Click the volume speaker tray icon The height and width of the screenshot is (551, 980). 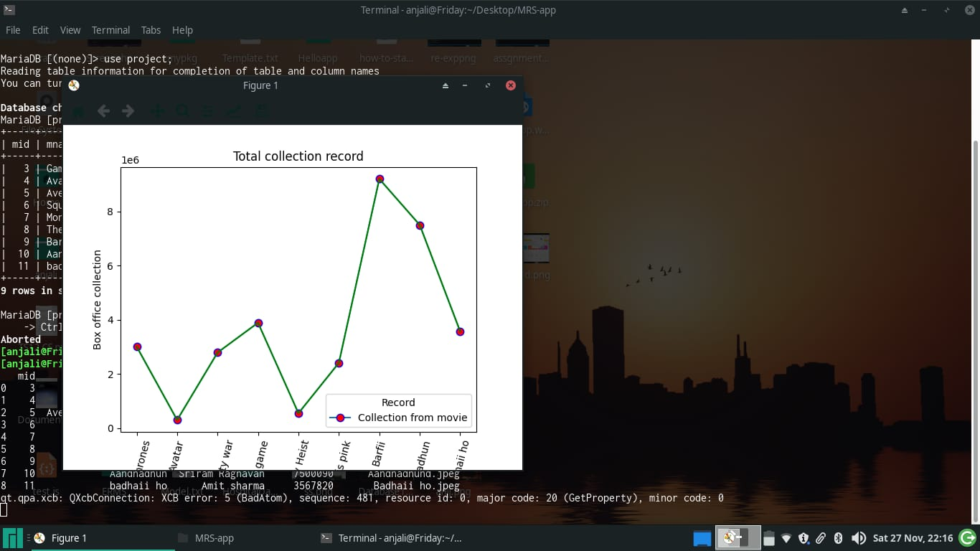(x=858, y=538)
